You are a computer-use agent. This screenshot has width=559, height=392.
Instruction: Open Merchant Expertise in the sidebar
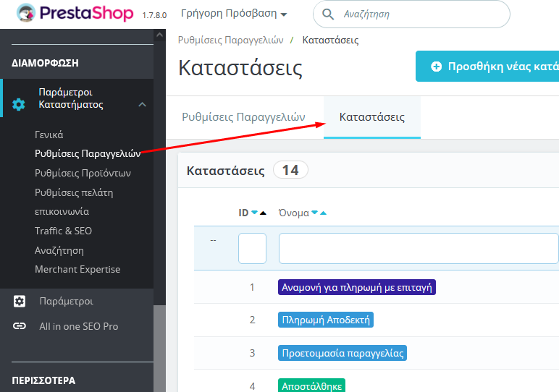pos(77,269)
